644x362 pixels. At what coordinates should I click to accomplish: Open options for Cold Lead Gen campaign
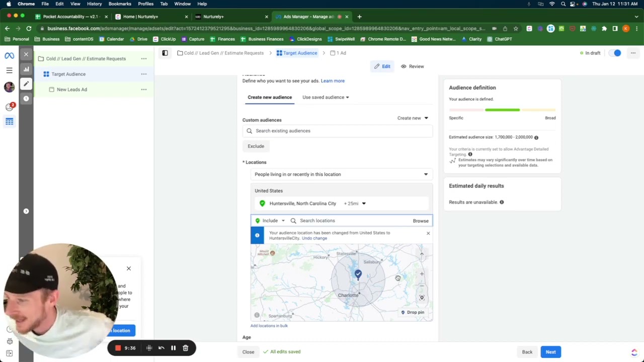coord(144,59)
